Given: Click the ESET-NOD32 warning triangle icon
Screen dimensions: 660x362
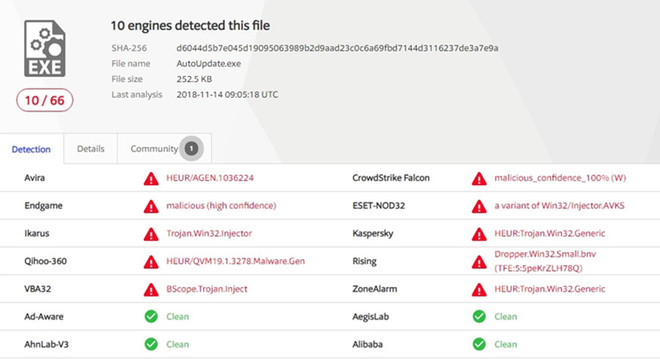Looking at the screenshot, I should pyautogui.click(x=479, y=207).
